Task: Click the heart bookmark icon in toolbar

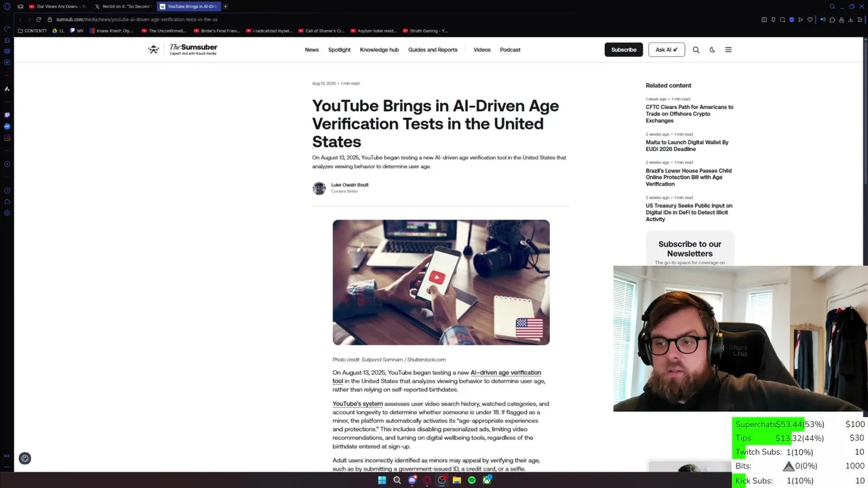Action: tap(809, 20)
